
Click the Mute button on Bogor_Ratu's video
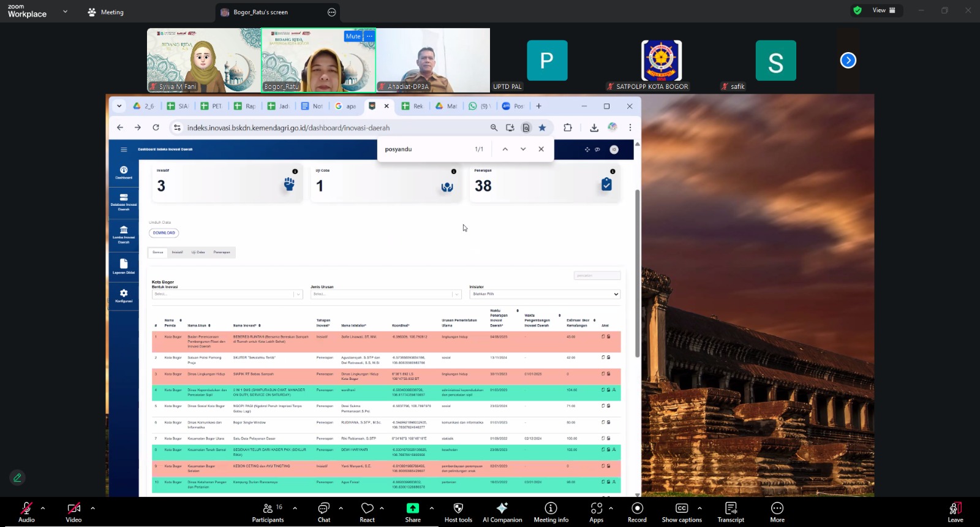click(353, 36)
